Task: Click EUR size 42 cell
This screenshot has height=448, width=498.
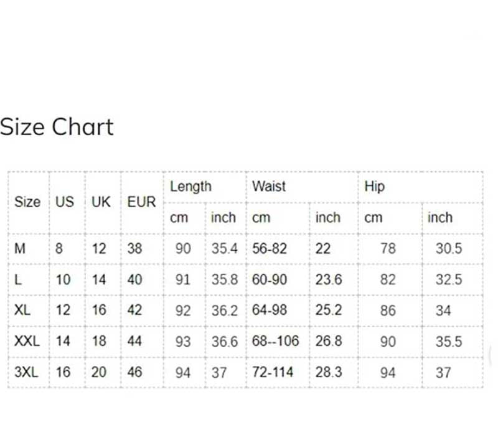Action: coord(134,310)
